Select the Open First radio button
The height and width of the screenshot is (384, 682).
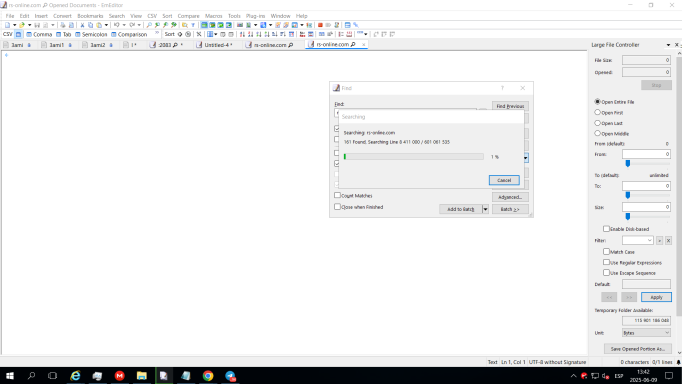(x=598, y=112)
